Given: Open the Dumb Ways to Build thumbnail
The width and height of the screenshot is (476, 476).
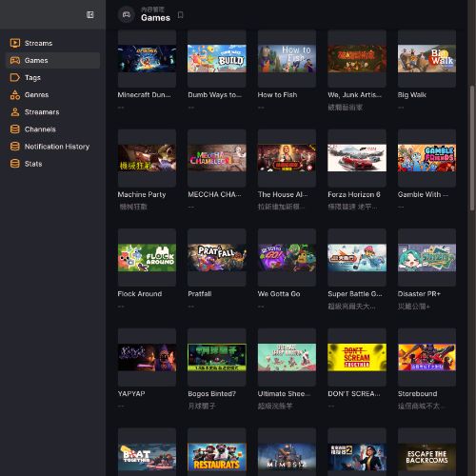Looking at the screenshot, I should pyautogui.click(x=217, y=58).
